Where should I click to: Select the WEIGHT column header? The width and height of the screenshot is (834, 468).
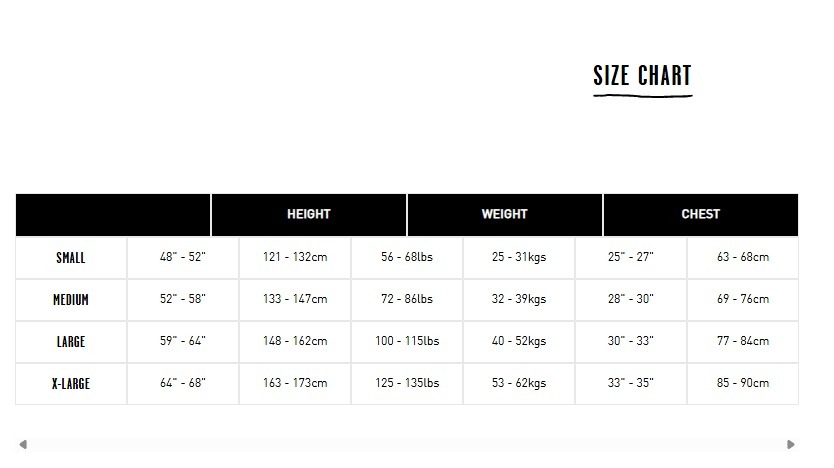click(504, 214)
